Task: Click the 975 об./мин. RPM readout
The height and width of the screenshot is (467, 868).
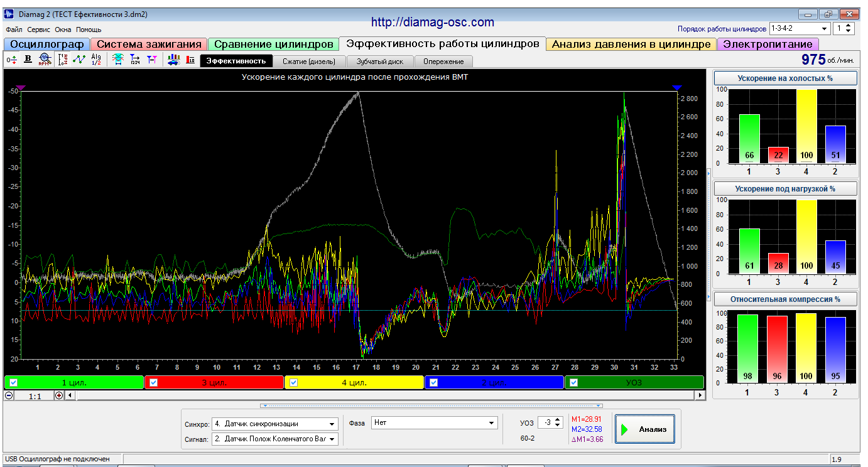Action: pos(827,60)
